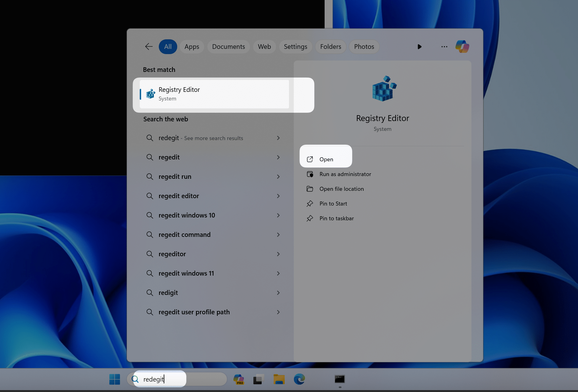Choose Open file location
Viewport: 578px width, 392px height.
342,189
